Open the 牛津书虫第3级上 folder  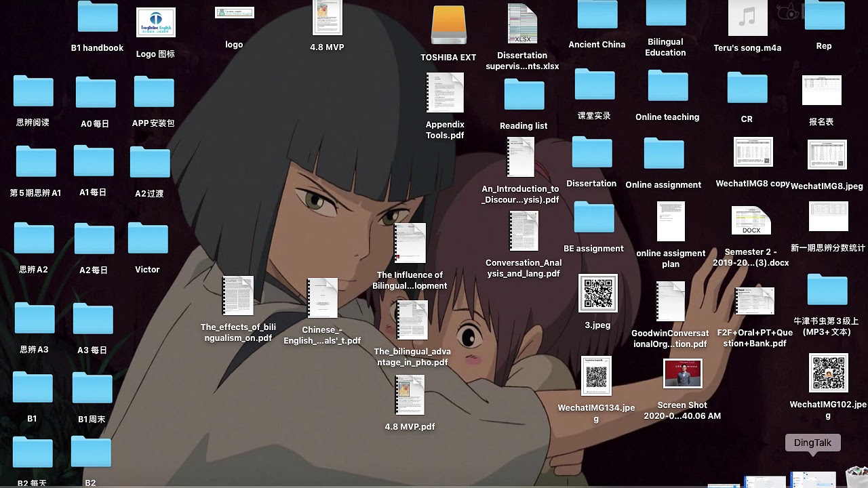(x=828, y=290)
